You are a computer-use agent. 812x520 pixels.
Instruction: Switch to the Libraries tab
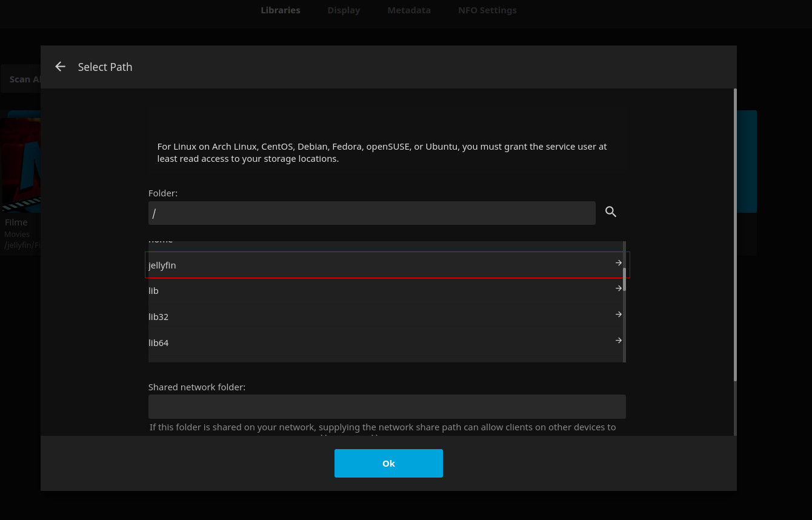click(280, 10)
